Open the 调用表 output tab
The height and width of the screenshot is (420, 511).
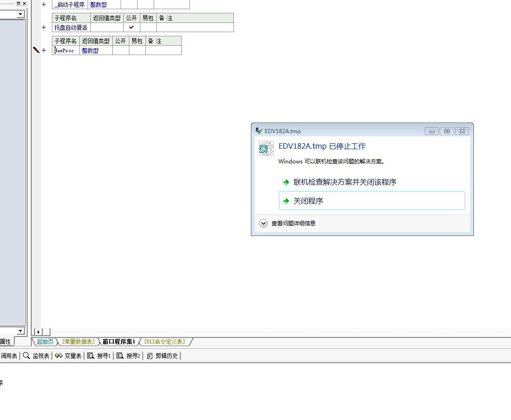[9, 356]
